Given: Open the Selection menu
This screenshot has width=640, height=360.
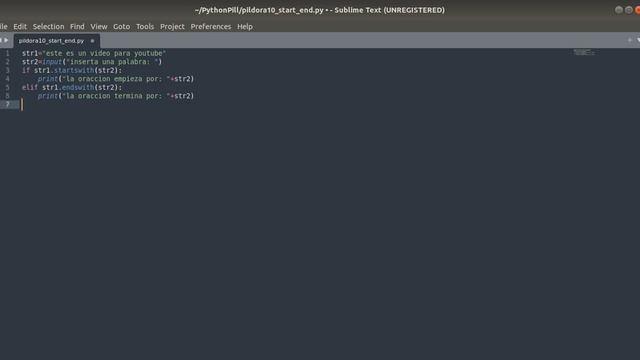Looking at the screenshot, I should point(49,27).
